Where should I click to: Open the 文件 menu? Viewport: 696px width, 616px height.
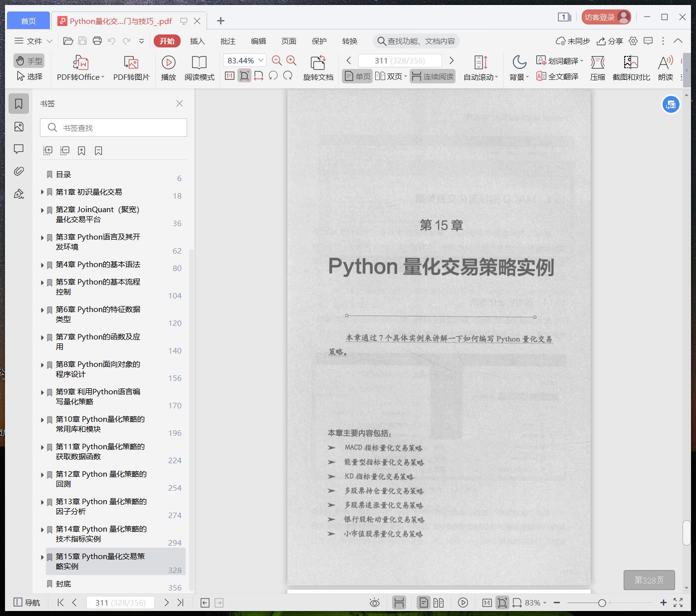click(33, 41)
